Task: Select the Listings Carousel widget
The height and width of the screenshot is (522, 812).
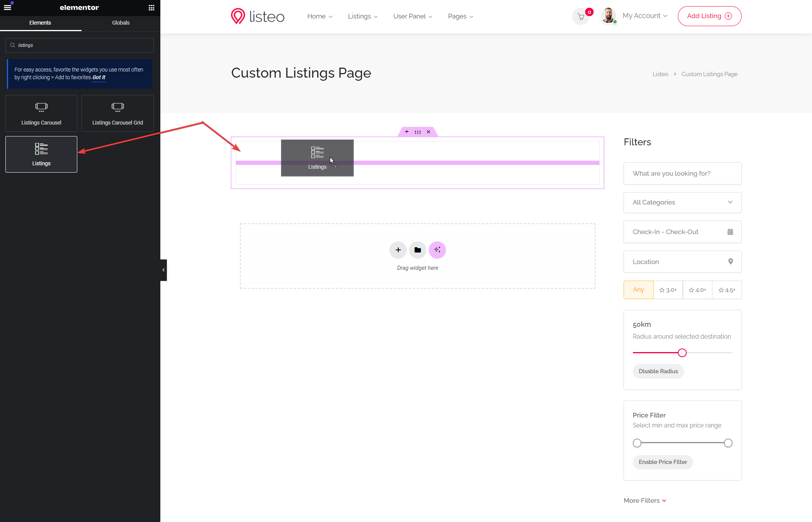Action: [41, 113]
